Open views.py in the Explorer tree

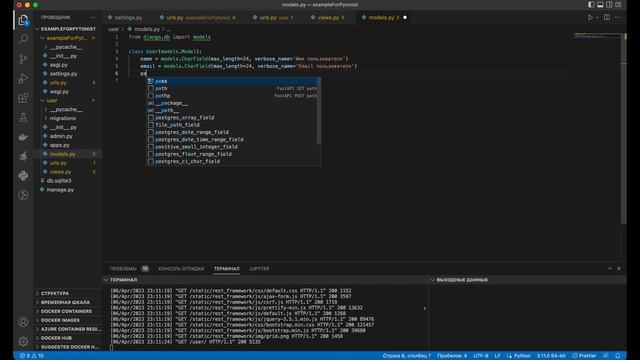68,172
